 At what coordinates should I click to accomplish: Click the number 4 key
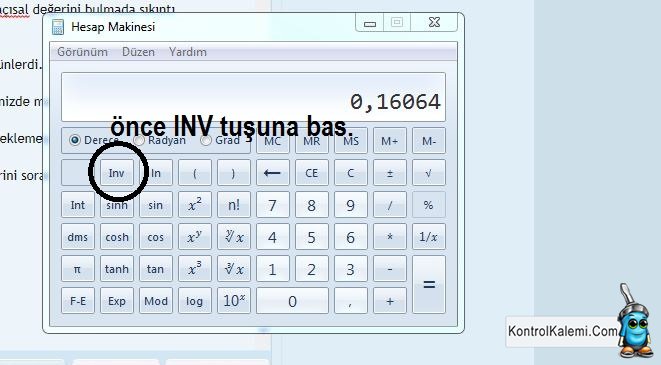[272, 237]
